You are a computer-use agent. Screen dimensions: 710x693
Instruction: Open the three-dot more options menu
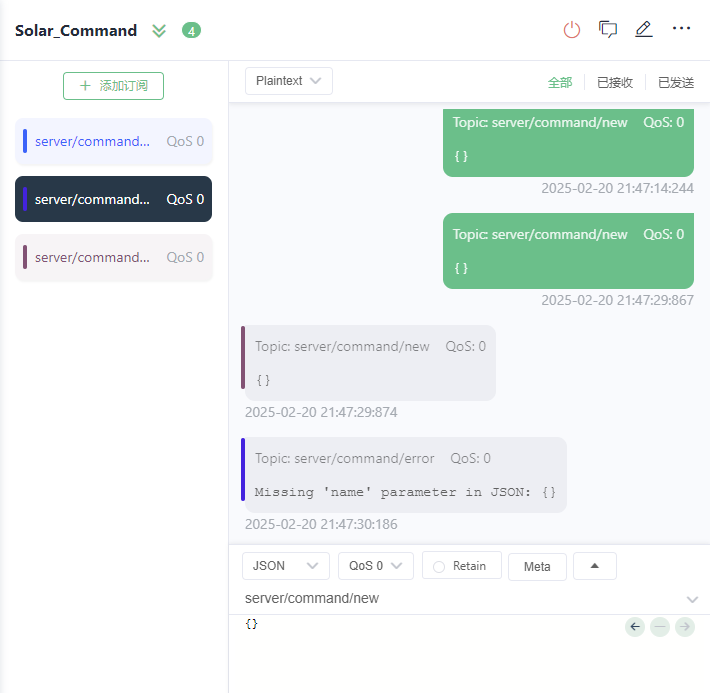pos(682,29)
